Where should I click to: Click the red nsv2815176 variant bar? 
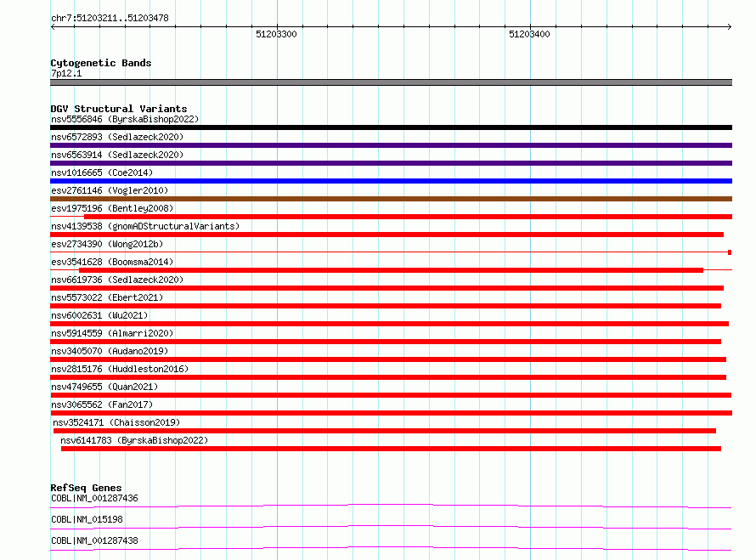coord(388,377)
